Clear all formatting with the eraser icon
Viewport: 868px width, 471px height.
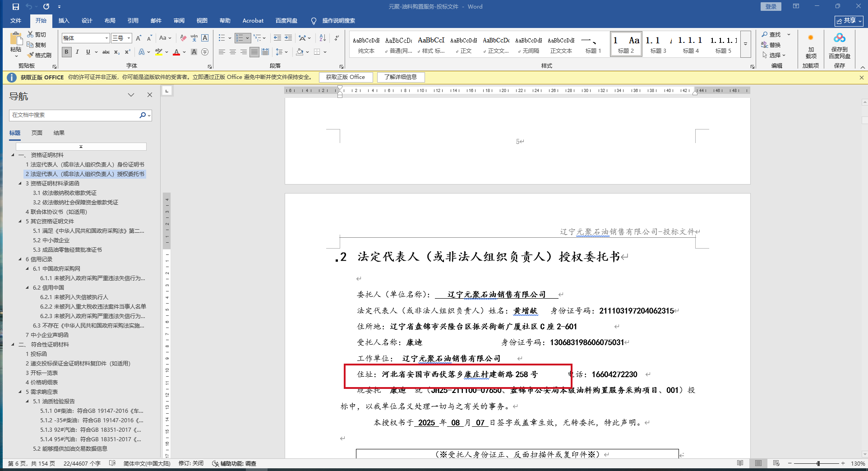click(x=183, y=38)
